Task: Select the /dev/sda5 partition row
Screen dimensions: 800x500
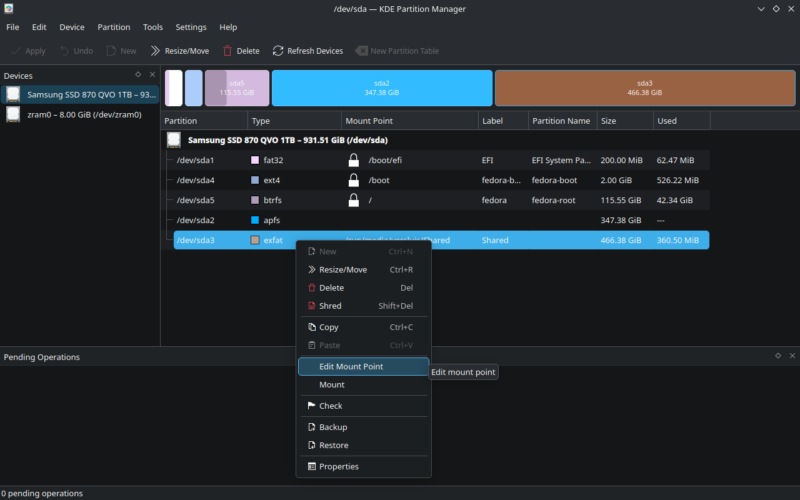Action: tap(441, 200)
